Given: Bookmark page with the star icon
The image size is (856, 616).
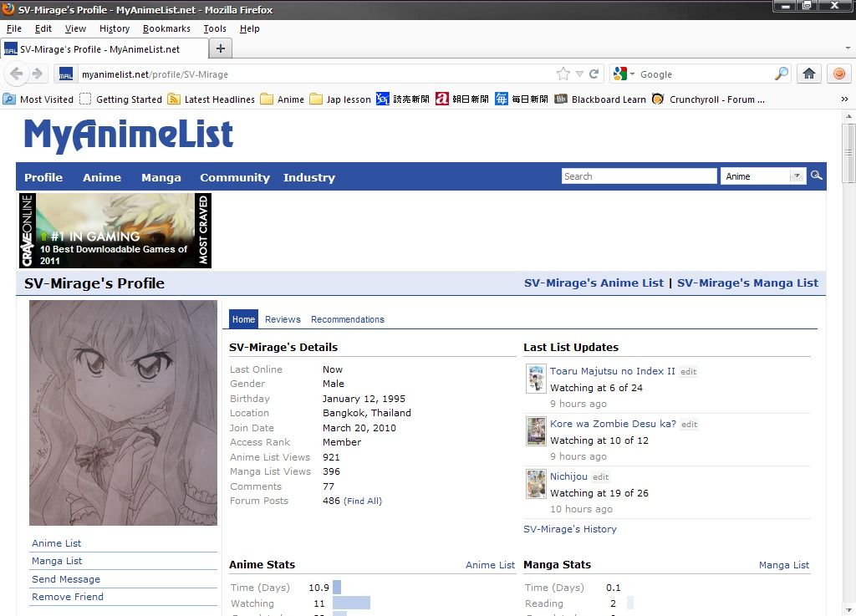Looking at the screenshot, I should click(x=563, y=74).
